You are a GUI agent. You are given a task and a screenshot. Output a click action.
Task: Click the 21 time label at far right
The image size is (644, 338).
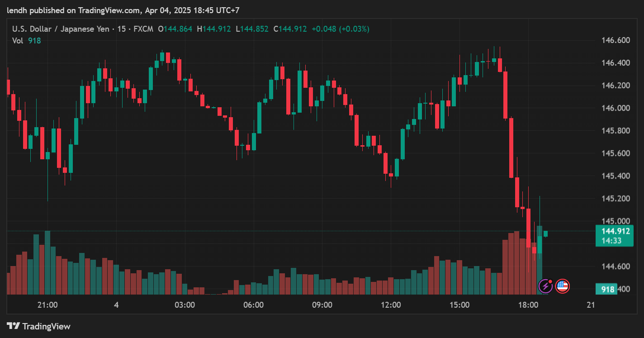tap(590, 305)
